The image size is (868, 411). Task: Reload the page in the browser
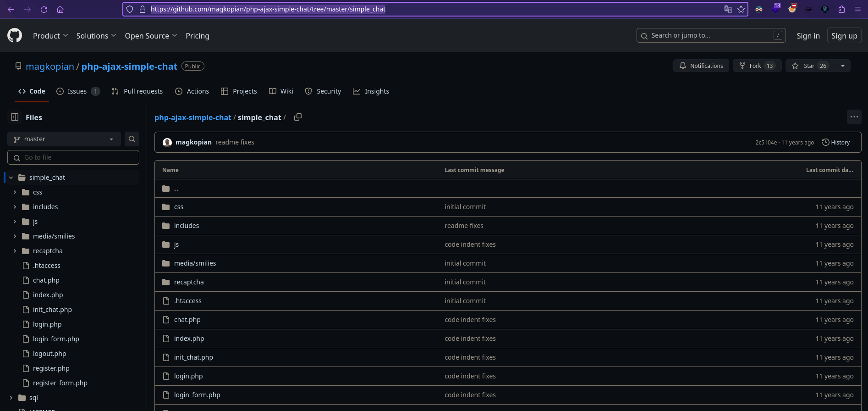coord(44,9)
